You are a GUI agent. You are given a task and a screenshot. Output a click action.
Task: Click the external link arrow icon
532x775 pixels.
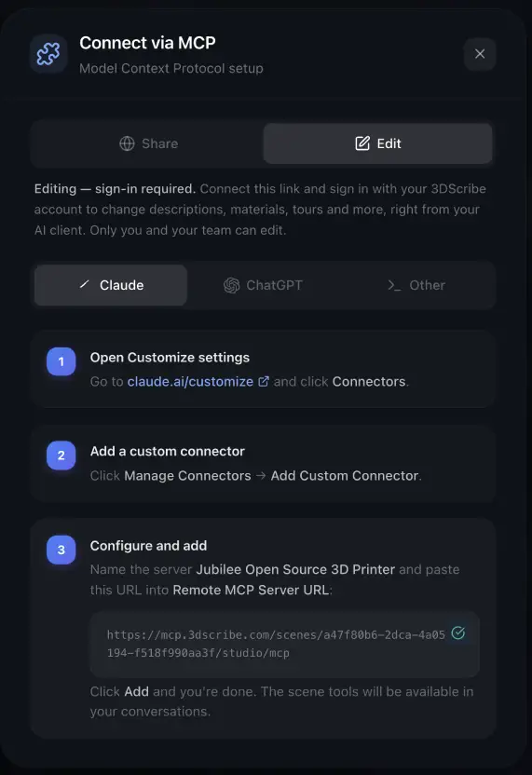[x=264, y=381]
